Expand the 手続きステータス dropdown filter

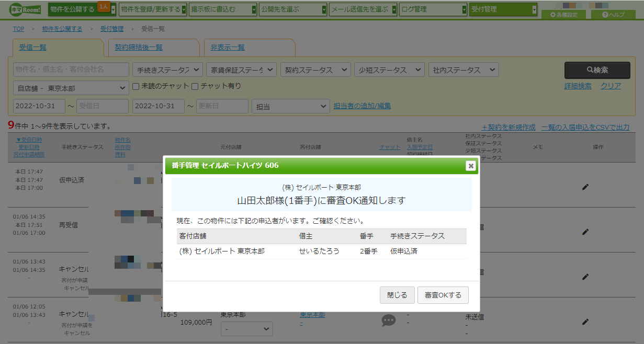point(167,70)
